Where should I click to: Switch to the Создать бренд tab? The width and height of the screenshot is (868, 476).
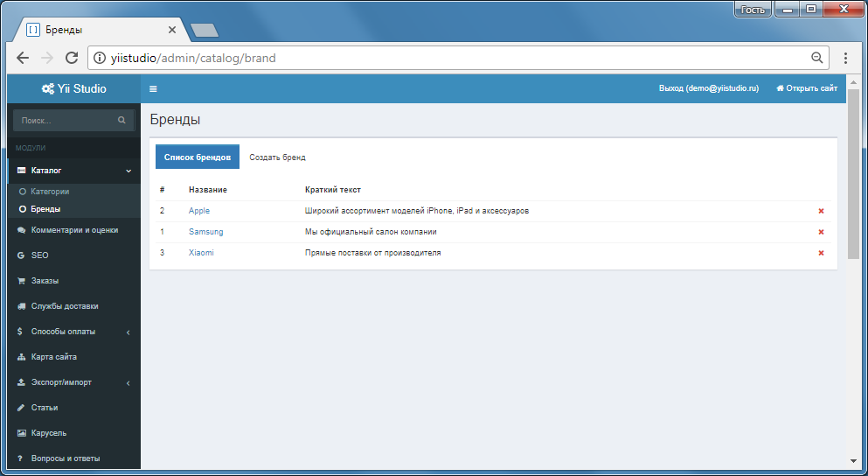pos(277,157)
